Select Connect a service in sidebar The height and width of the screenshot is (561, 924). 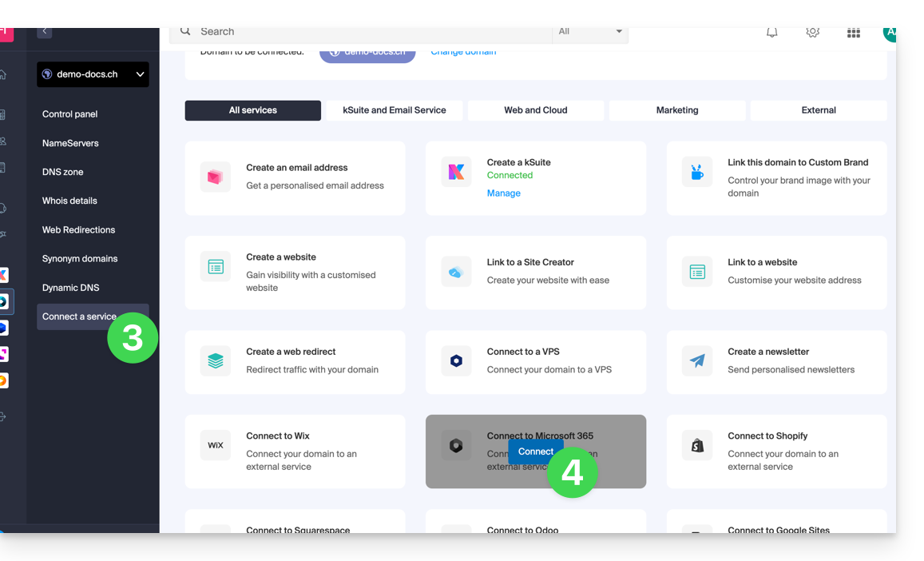click(93, 316)
